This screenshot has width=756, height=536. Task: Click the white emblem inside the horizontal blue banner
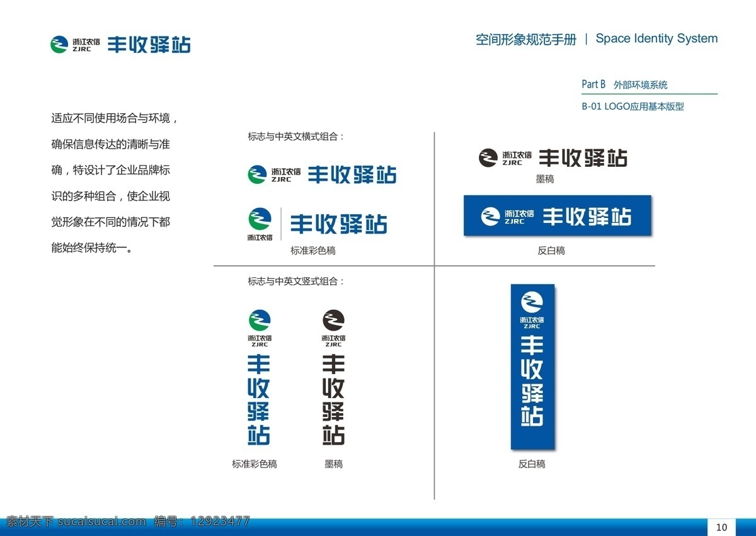coord(491,216)
